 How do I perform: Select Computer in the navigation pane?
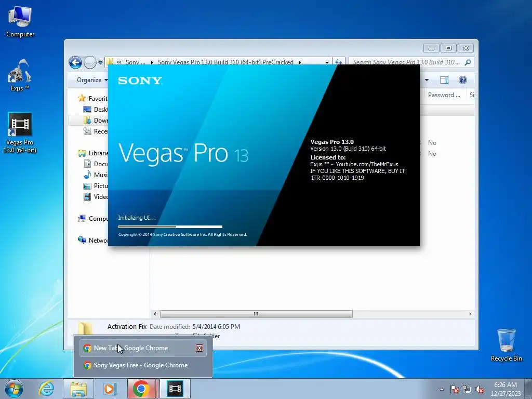point(93,219)
